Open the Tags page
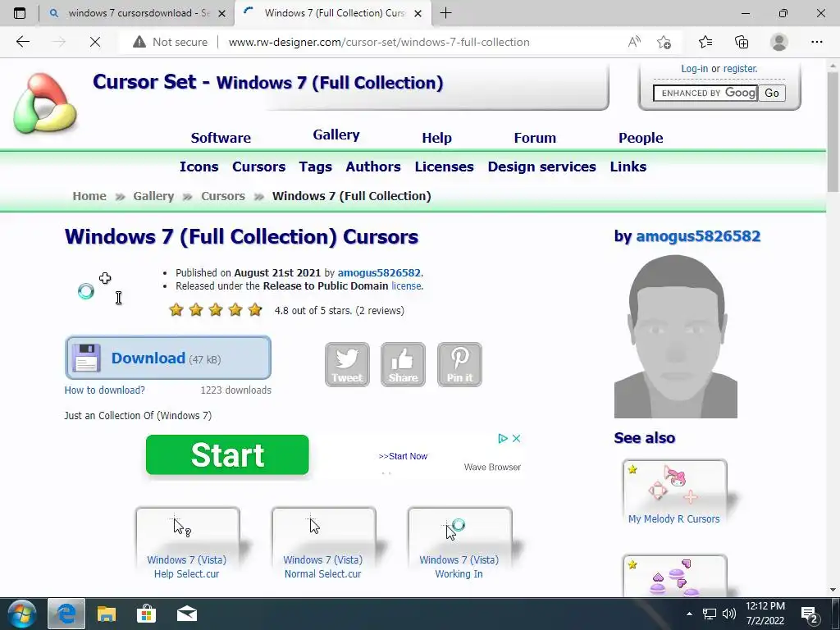Viewport: 840px width, 630px height. pyautogui.click(x=316, y=167)
